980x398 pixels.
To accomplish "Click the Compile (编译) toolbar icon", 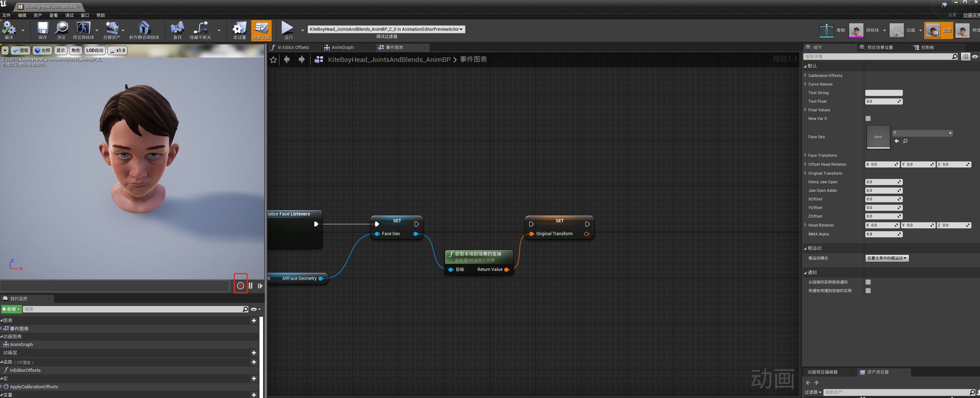I will click(9, 29).
